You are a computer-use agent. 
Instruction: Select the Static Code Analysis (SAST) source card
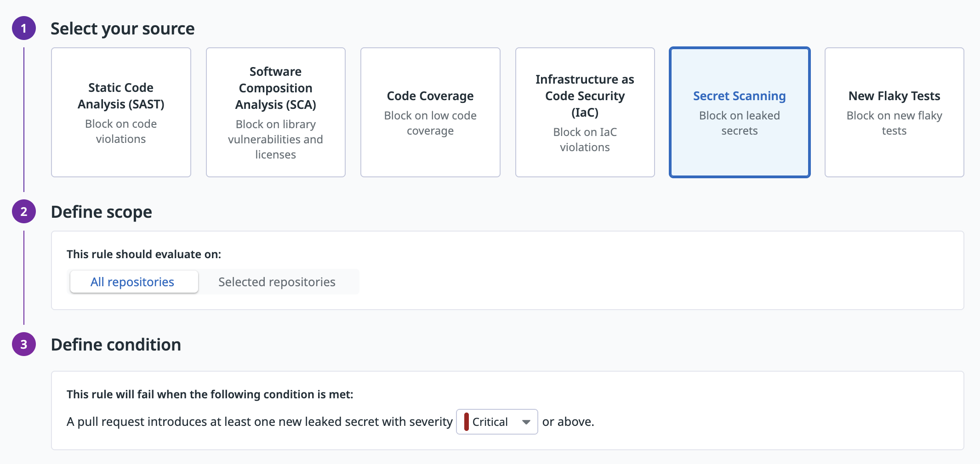(x=121, y=113)
